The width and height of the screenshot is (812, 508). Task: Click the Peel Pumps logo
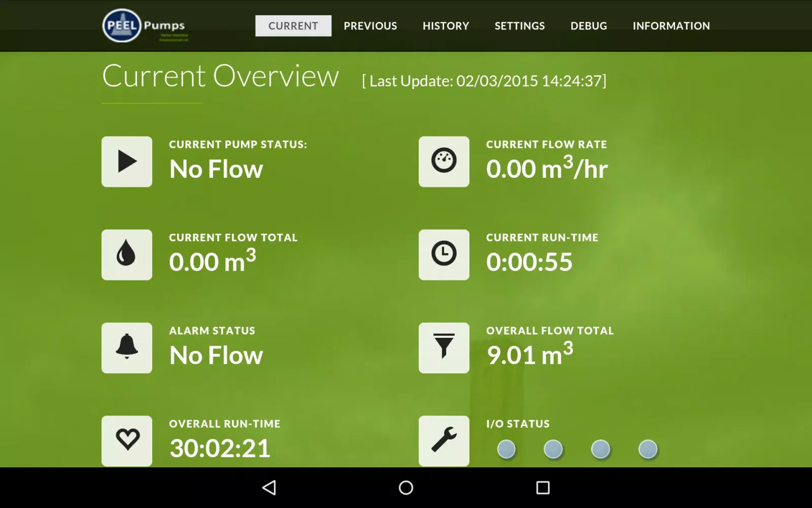pyautogui.click(x=145, y=25)
